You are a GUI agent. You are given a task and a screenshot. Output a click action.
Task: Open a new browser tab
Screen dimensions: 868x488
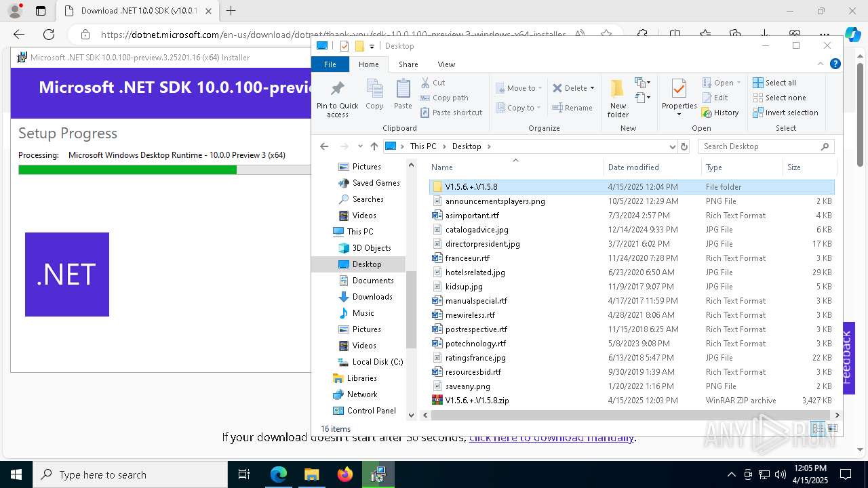pos(231,11)
